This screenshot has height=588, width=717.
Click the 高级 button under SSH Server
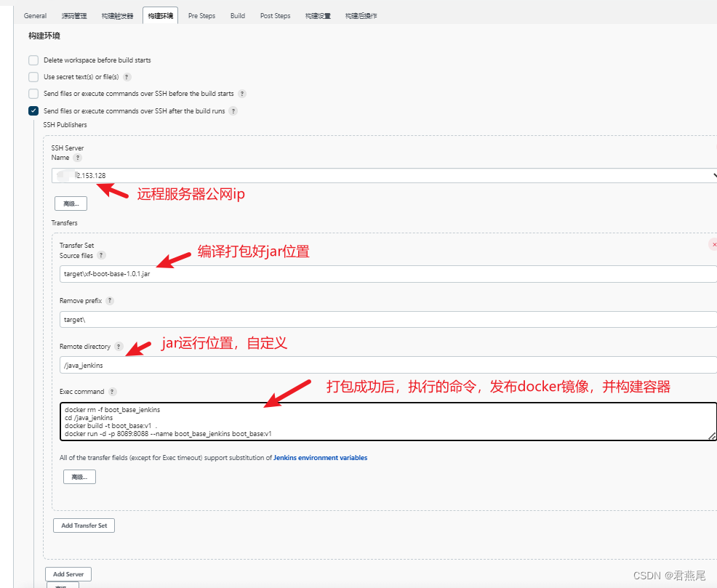[x=71, y=204]
